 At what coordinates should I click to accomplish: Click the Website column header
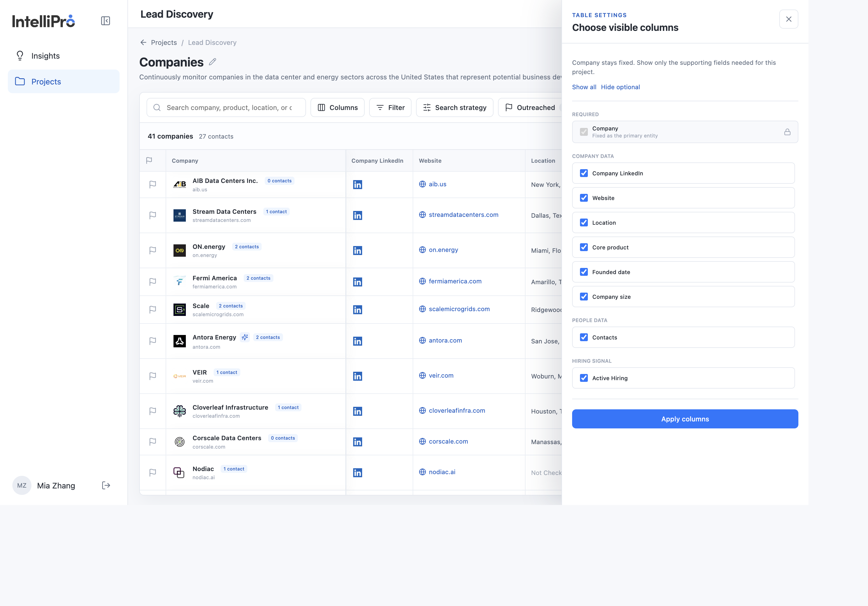469,160
